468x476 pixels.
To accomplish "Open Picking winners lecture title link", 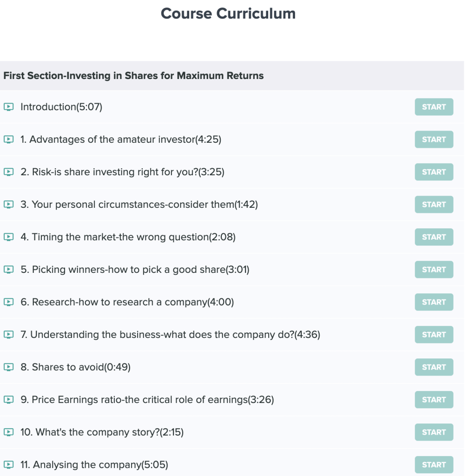I will coord(135,270).
